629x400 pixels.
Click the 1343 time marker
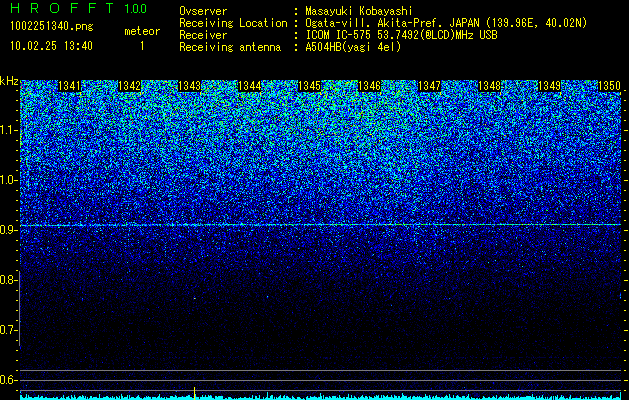[x=189, y=86]
